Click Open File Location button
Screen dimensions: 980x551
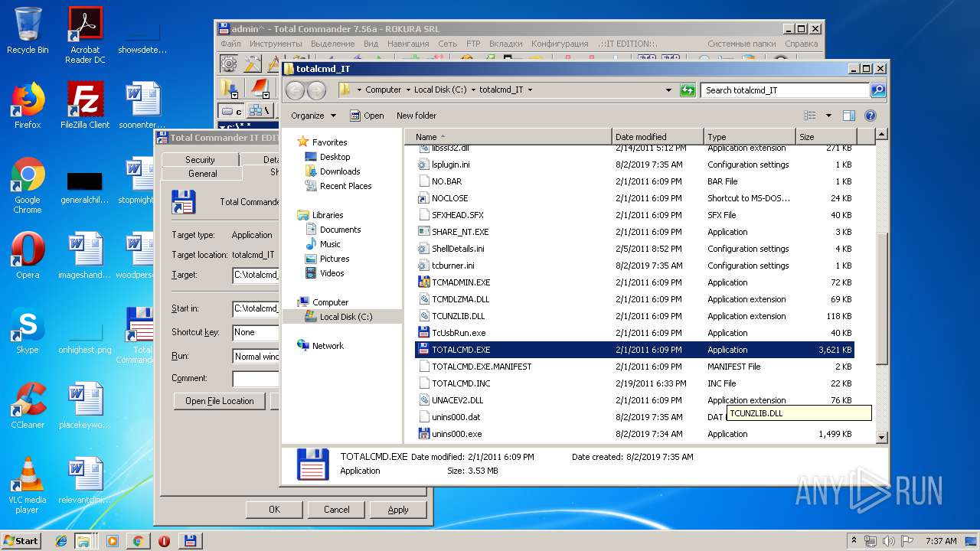[220, 401]
